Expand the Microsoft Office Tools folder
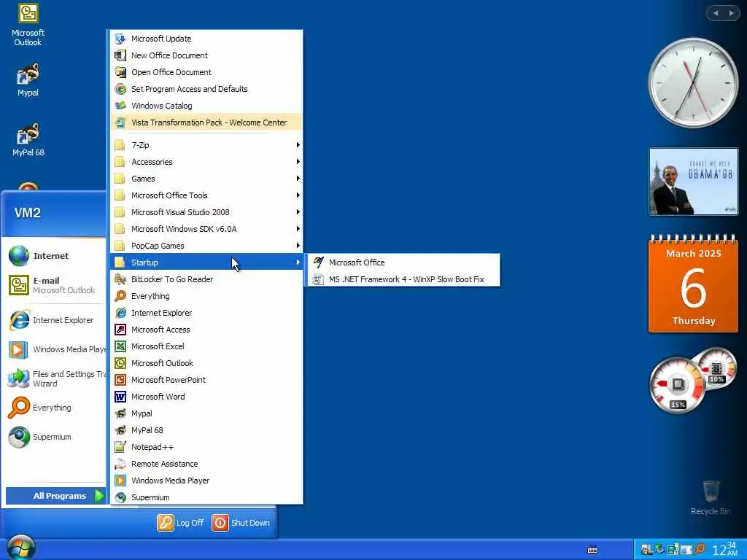747x560 pixels. [x=206, y=195]
